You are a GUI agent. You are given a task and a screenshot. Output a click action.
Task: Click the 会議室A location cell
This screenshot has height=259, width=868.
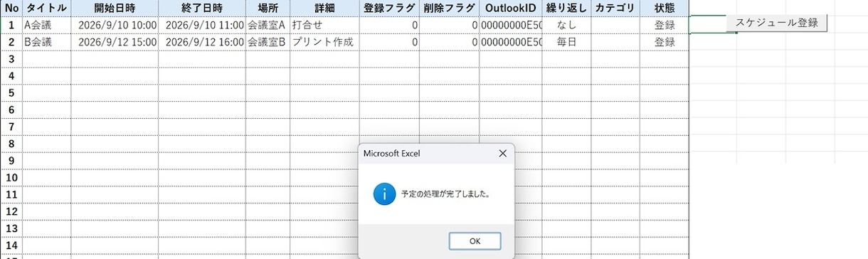click(x=268, y=25)
